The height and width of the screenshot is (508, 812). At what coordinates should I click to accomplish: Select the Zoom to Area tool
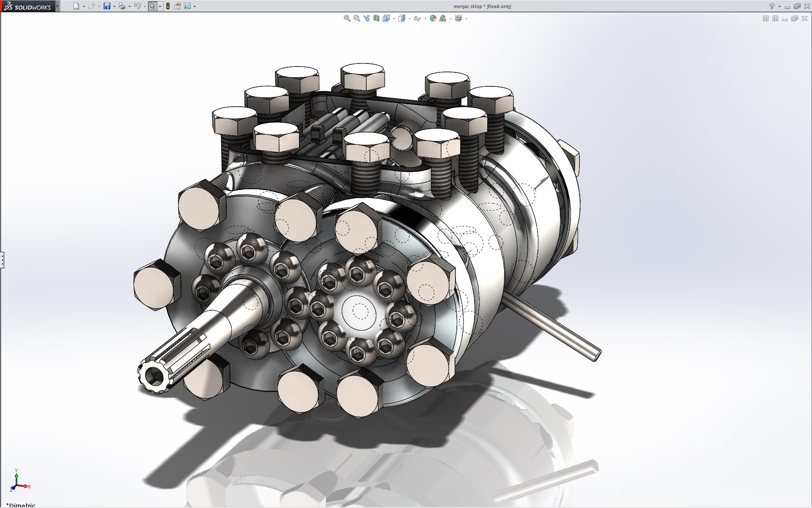pyautogui.click(x=357, y=18)
